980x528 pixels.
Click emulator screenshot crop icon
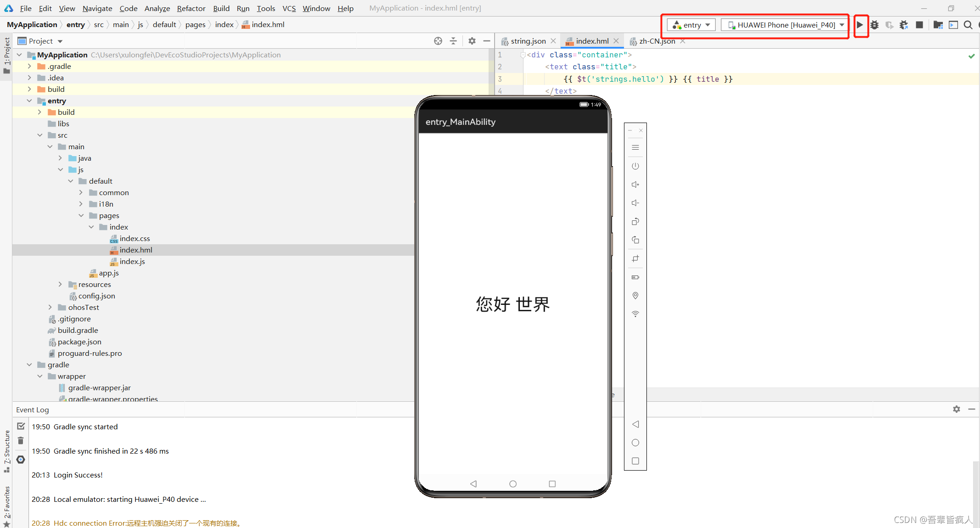[635, 258]
